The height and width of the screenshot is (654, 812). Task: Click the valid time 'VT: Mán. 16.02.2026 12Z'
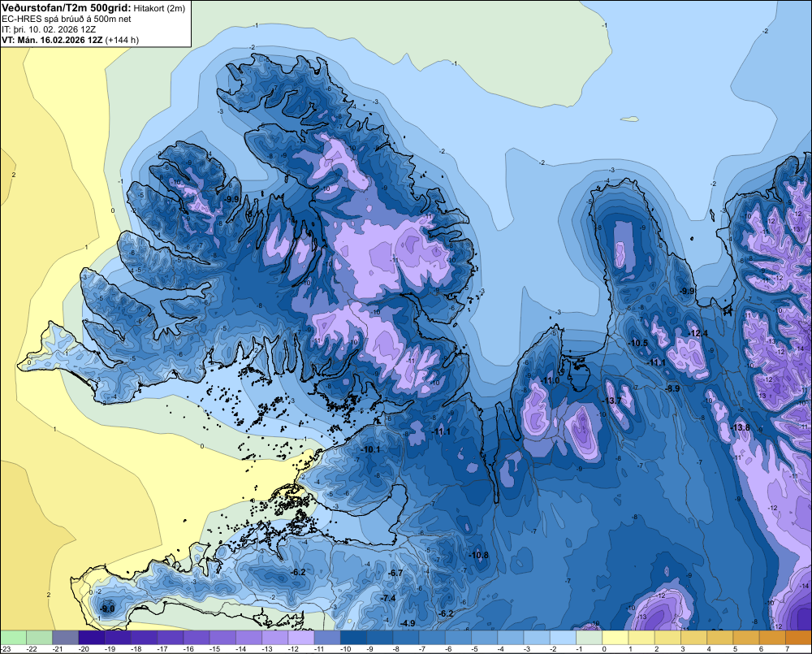pyautogui.click(x=52, y=40)
